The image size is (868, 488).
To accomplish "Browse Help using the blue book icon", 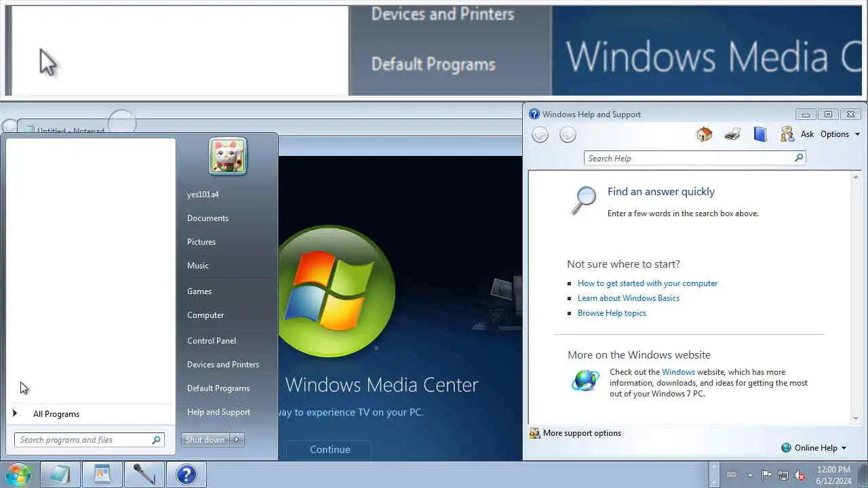I will 759,134.
